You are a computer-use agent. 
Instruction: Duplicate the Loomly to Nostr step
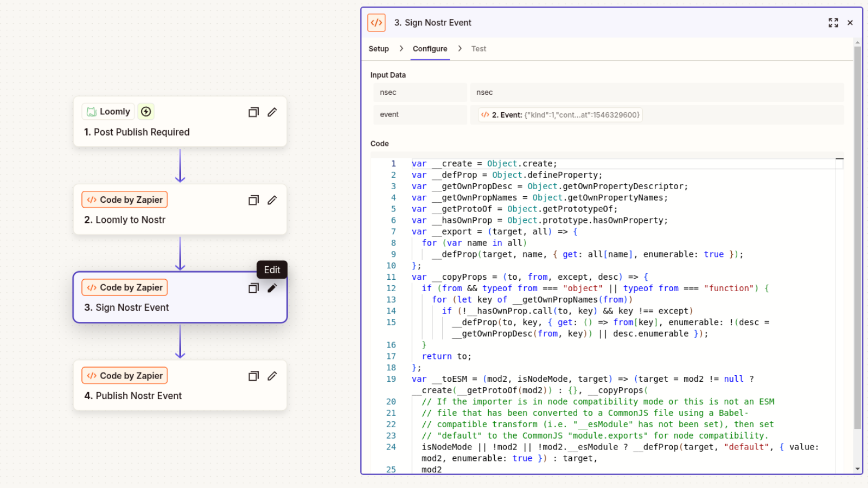253,200
